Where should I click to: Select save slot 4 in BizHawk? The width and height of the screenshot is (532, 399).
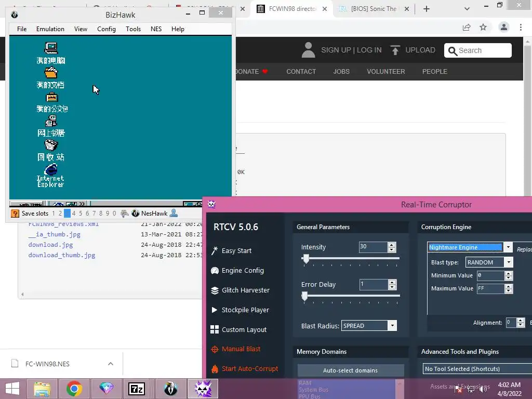click(74, 214)
